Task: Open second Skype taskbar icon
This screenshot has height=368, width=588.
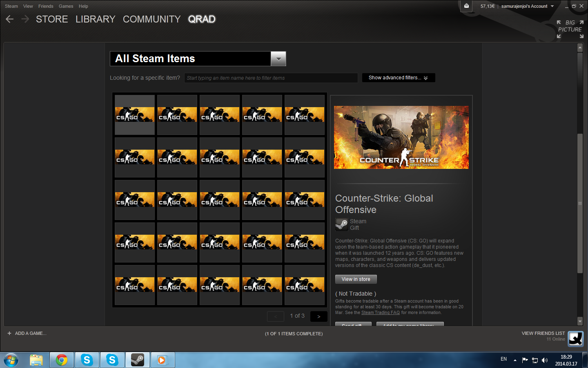Action: point(112,360)
